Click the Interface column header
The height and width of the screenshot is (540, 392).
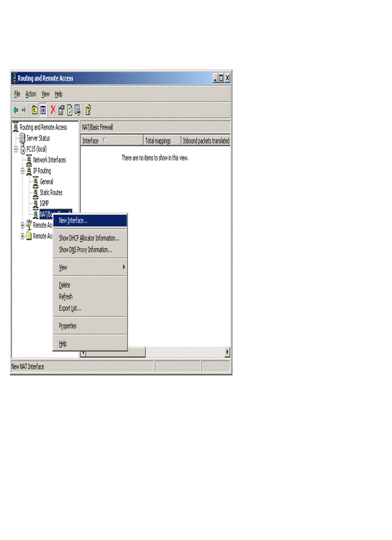[x=90, y=141]
